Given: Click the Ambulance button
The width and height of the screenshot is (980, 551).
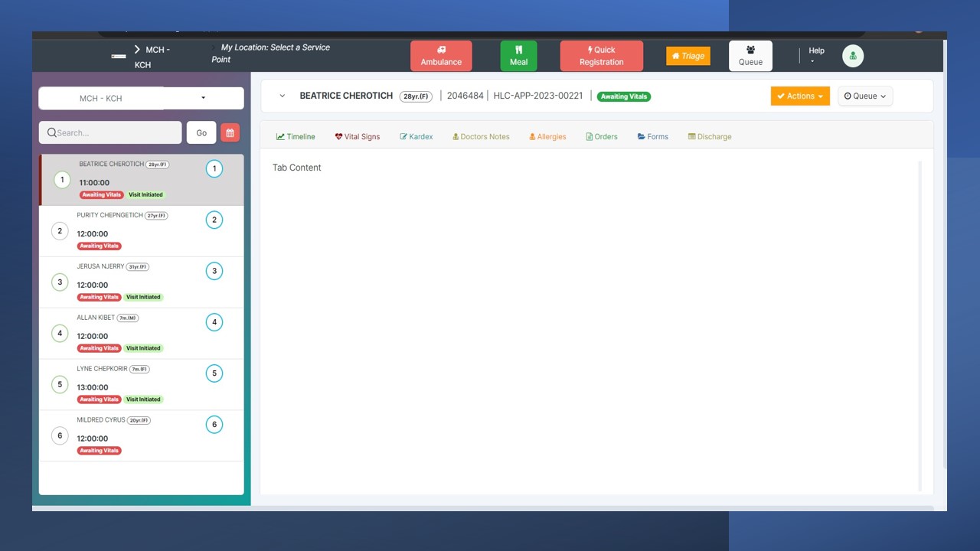Looking at the screenshot, I should 441,56.
